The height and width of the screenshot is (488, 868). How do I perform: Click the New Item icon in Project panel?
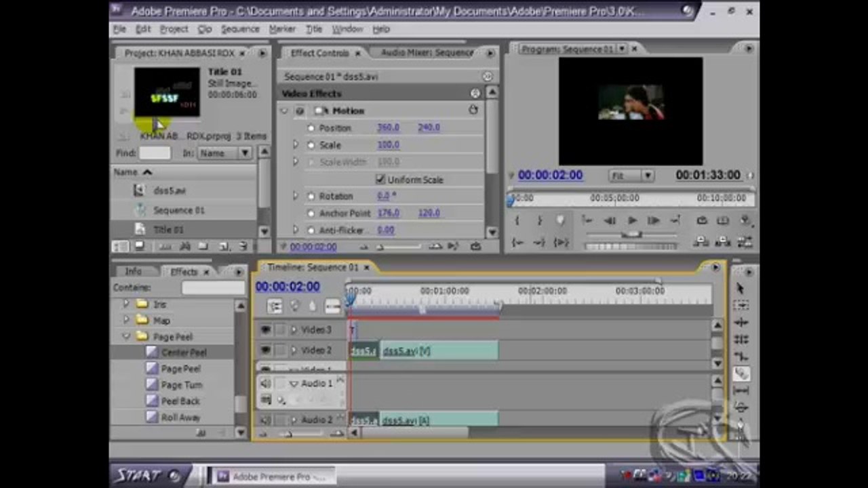[223, 247]
